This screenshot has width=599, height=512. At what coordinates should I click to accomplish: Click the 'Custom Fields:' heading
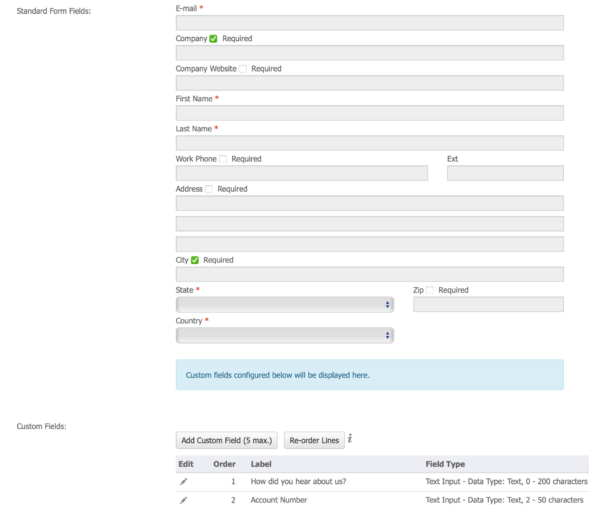pos(41,426)
